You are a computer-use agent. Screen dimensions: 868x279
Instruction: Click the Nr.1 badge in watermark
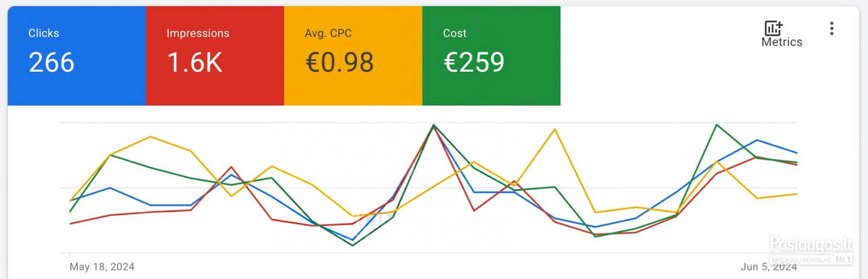(x=843, y=260)
